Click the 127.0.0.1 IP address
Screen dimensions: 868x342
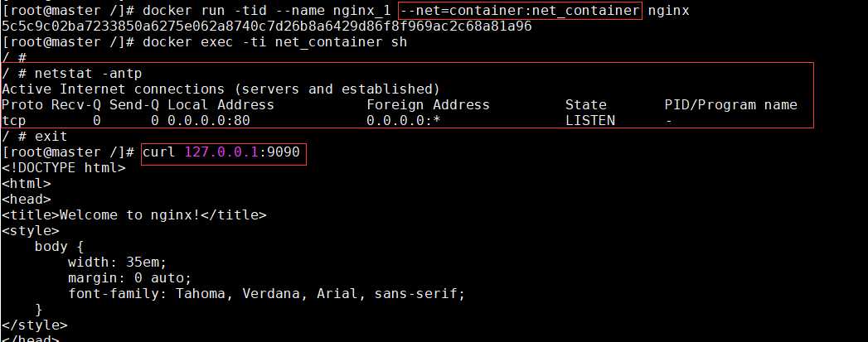coord(221,152)
